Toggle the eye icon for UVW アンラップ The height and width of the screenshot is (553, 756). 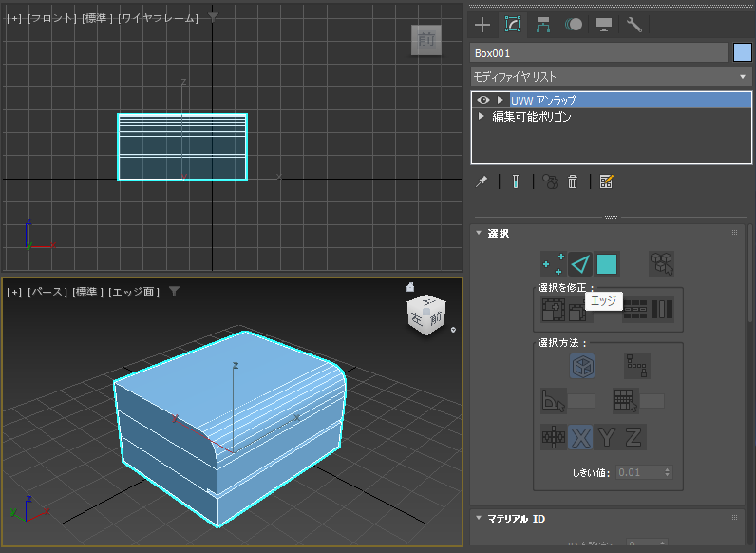tap(483, 100)
